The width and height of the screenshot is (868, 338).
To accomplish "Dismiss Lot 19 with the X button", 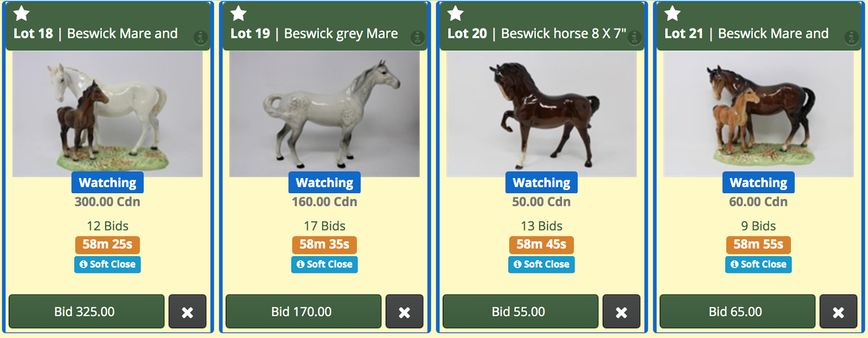I will (x=404, y=311).
